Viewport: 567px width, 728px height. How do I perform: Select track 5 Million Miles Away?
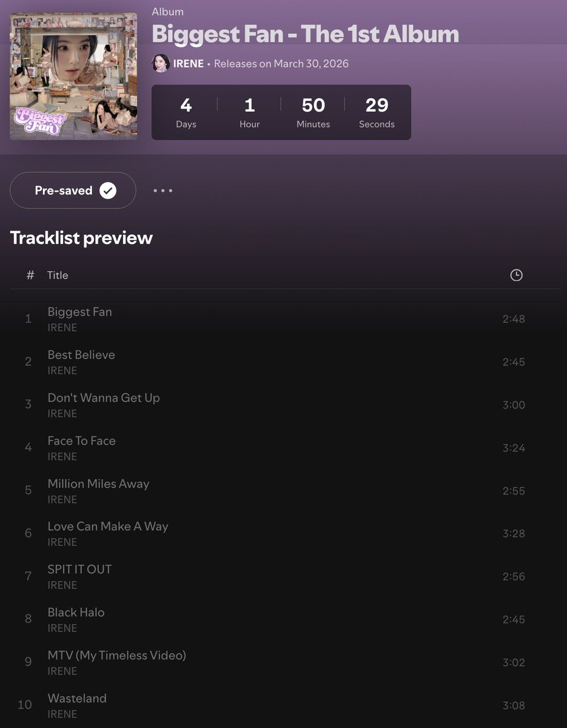click(284, 491)
